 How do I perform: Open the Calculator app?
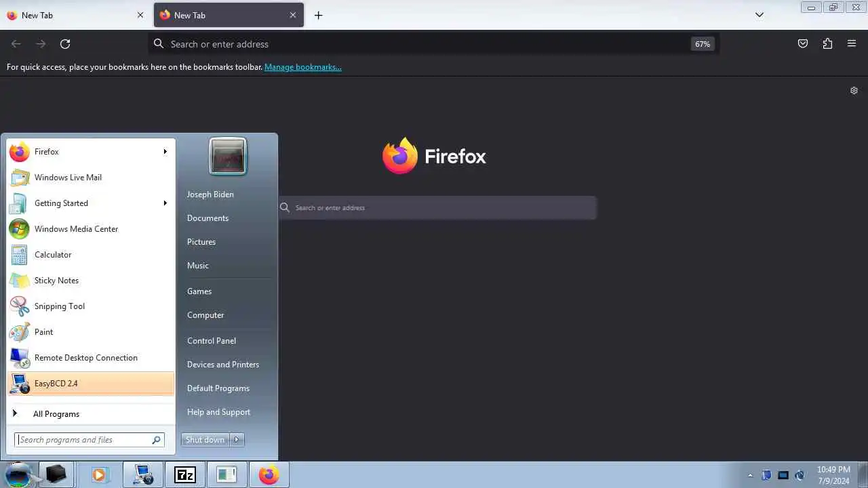(90, 255)
